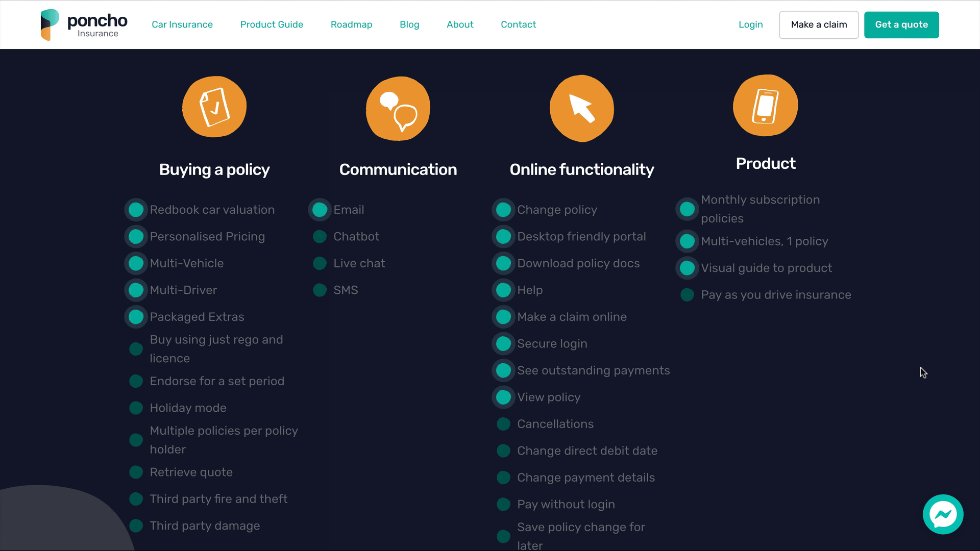Click the Buying a policy heading
980x551 pixels.
(214, 169)
